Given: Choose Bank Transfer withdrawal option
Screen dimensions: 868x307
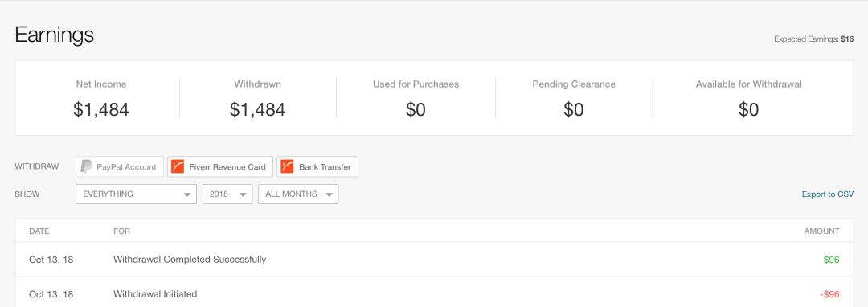Looking at the screenshot, I should (x=317, y=166).
